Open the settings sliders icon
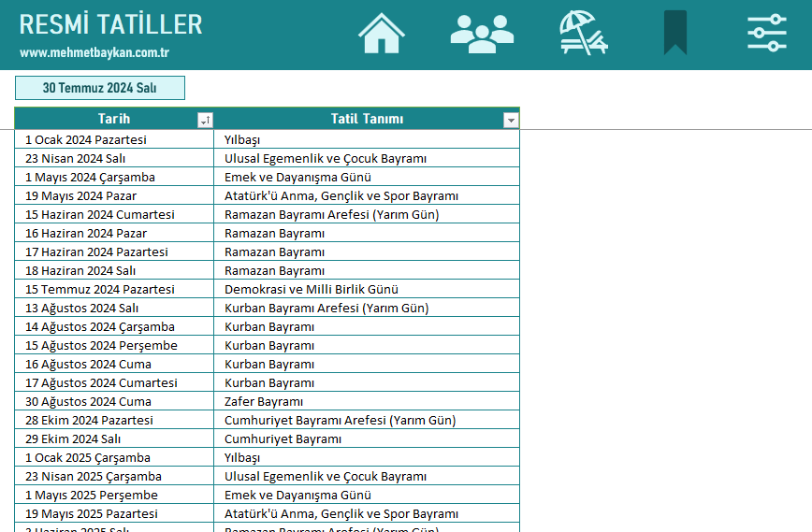 click(767, 33)
